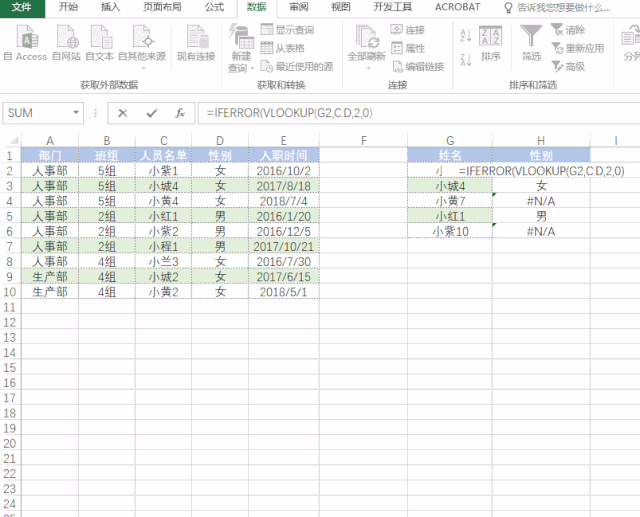Sort descending with Z-A icon
Screen dimensions: 640x517
[x=465, y=60]
